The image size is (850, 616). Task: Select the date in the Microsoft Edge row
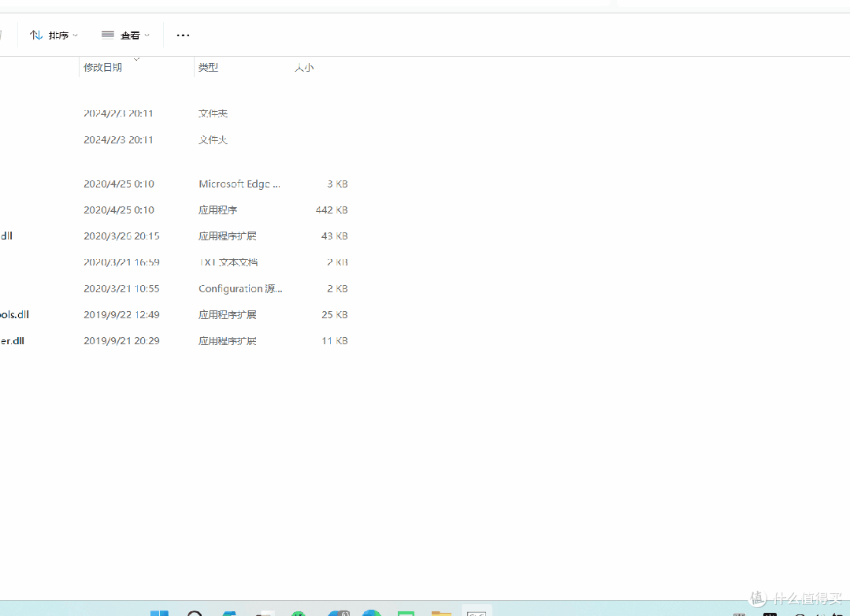(x=119, y=184)
